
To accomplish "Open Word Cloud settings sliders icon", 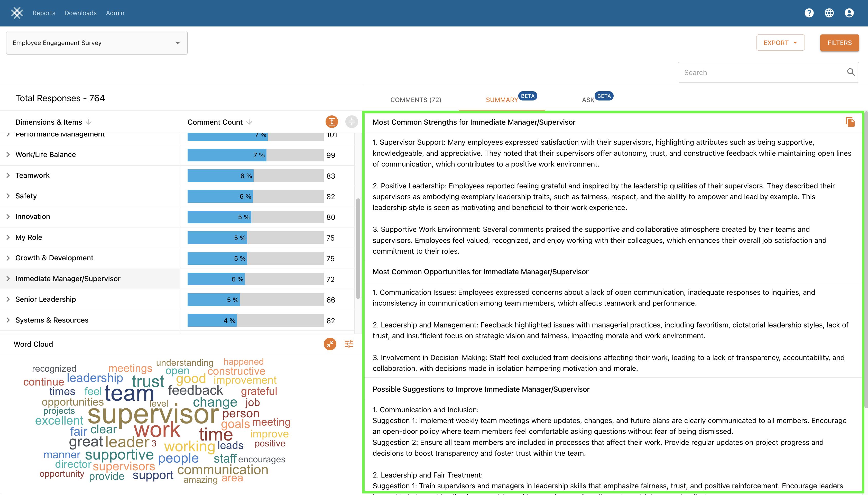I will pos(349,344).
